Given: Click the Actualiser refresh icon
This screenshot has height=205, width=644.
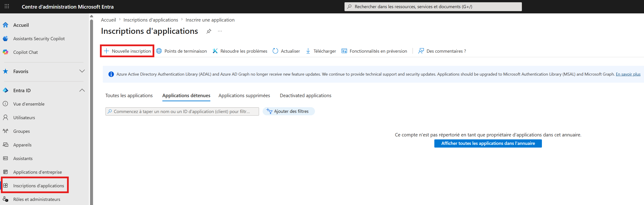Looking at the screenshot, I should (x=275, y=51).
